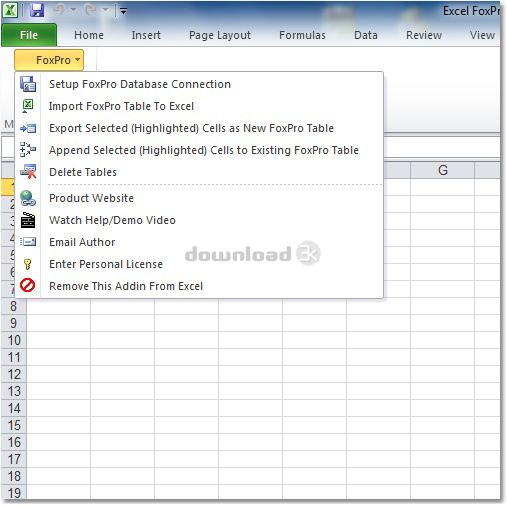Choose Import FoxPro Table To Excel

(x=121, y=106)
